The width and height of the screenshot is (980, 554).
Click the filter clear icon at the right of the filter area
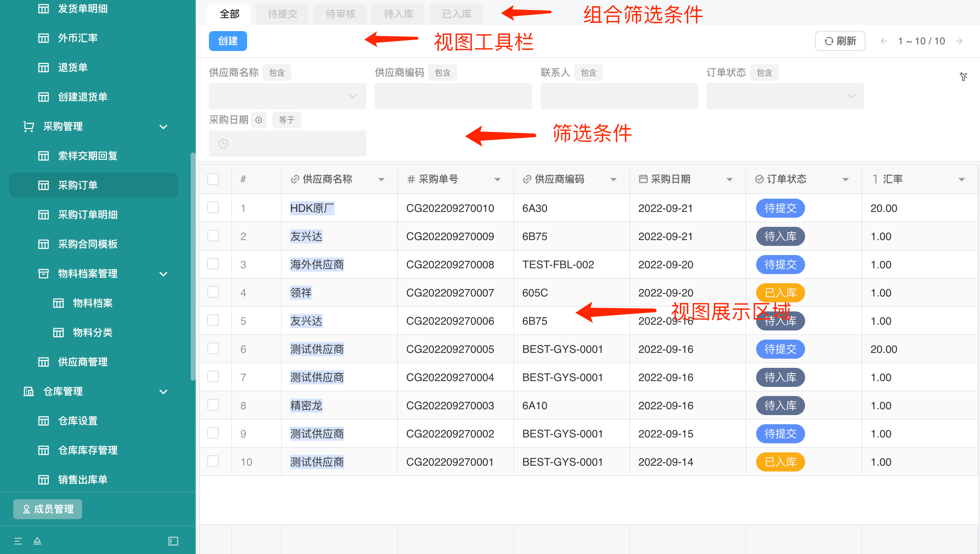tap(963, 76)
